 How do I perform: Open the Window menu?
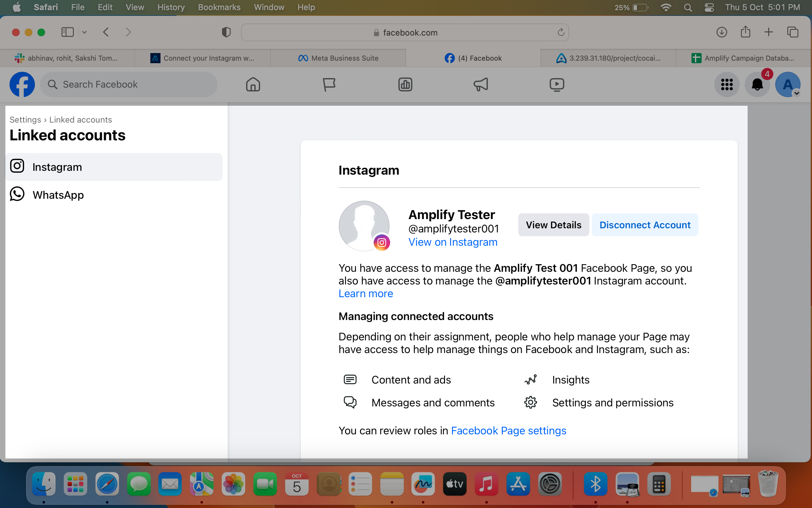click(x=269, y=7)
